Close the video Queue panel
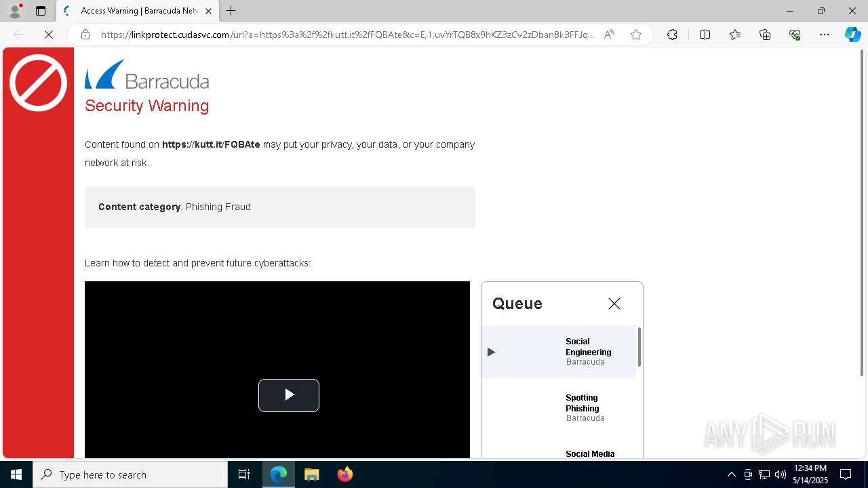The image size is (868, 488). pyautogui.click(x=614, y=304)
